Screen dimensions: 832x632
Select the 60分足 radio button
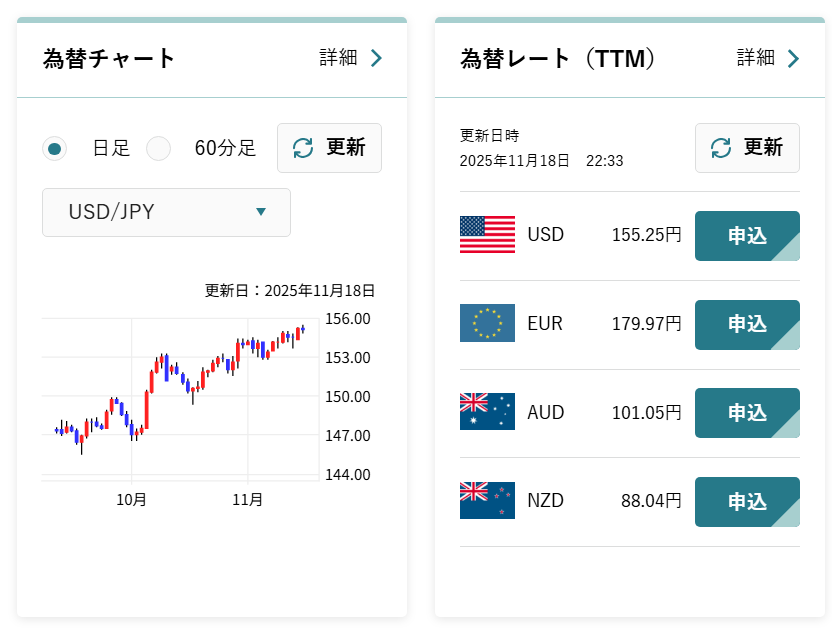click(x=159, y=149)
